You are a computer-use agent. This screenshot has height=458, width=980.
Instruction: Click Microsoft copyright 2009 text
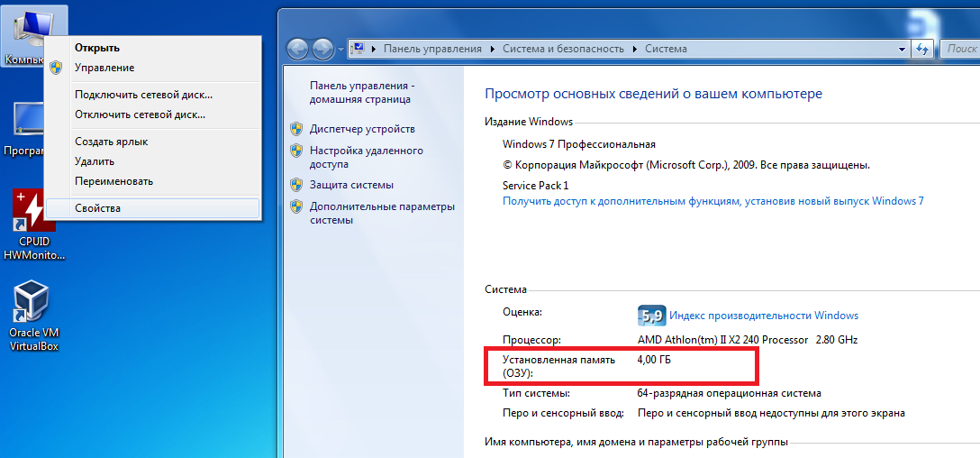[686, 165]
